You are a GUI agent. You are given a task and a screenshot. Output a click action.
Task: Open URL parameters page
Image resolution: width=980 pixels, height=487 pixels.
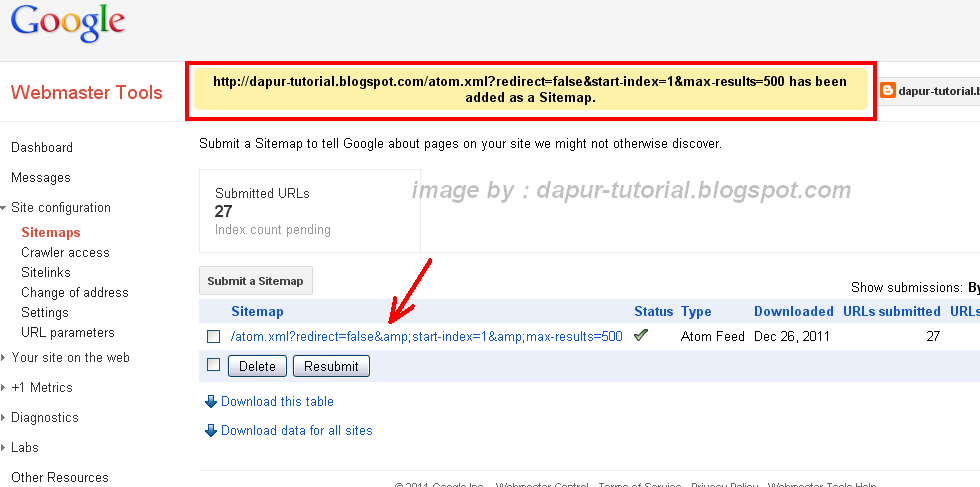click(68, 333)
